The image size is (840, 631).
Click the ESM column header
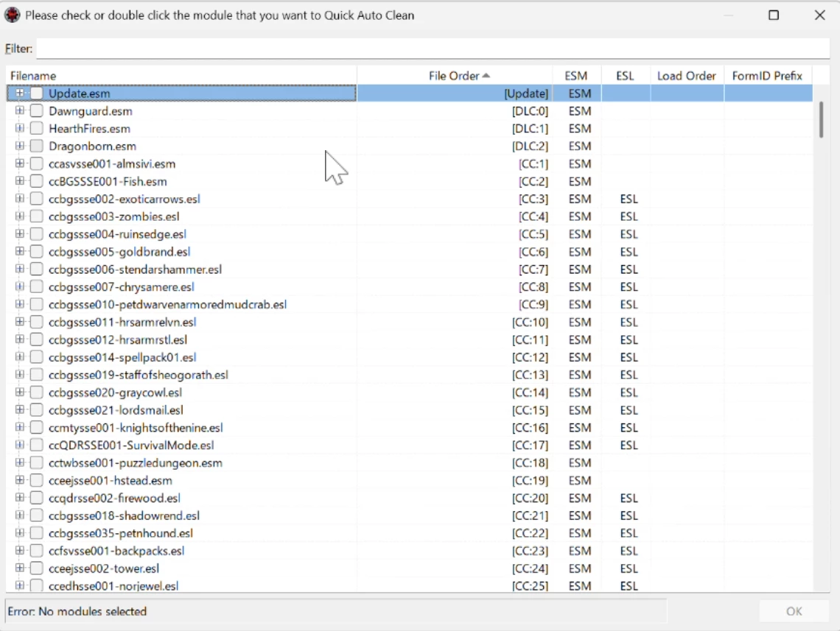pos(576,75)
